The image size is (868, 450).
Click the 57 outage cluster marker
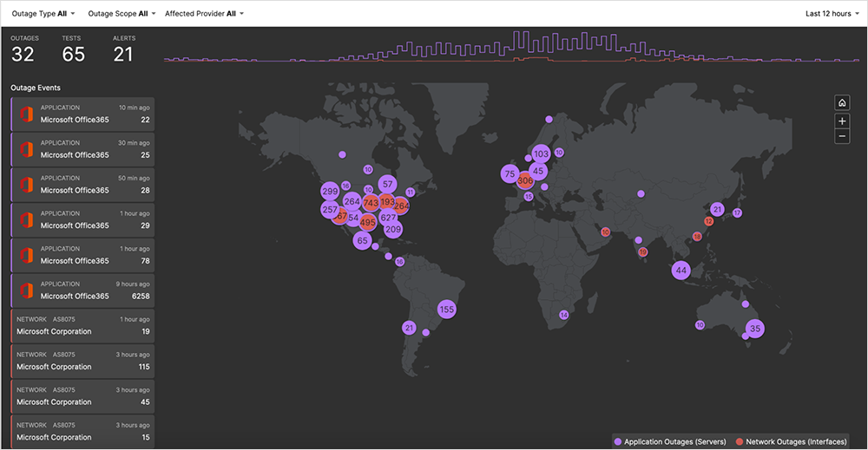tap(387, 184)
